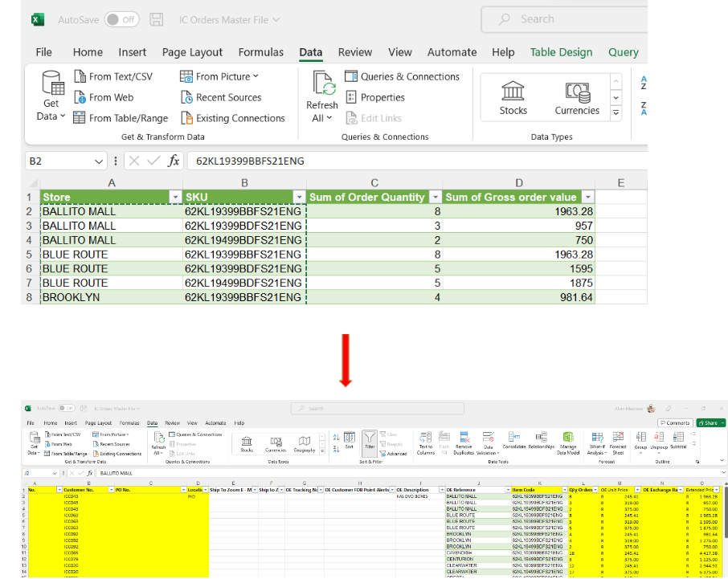The image size is (728, 579).
Task: Click the Geography data type icon
Action: (304, 441)
